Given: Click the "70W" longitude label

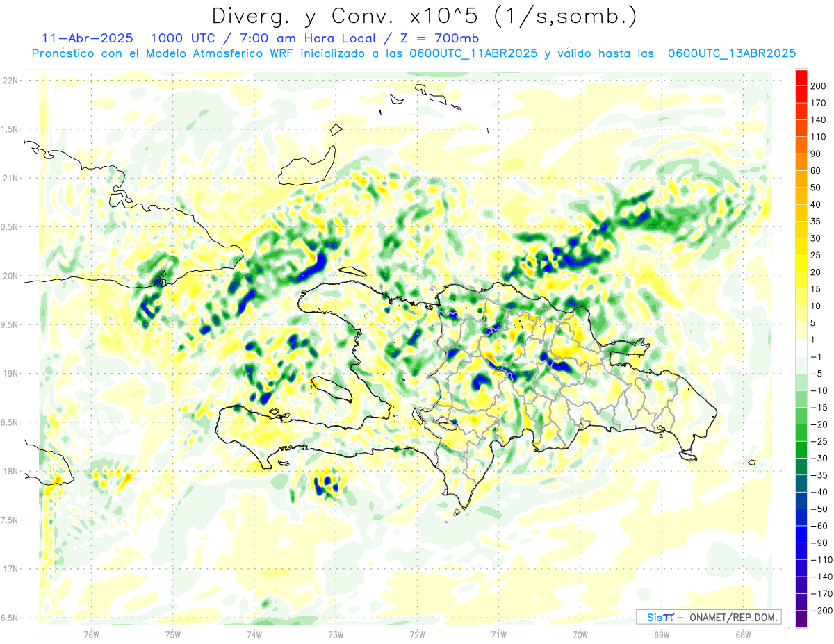Looking at the screenshot, I should click(580, 634).
